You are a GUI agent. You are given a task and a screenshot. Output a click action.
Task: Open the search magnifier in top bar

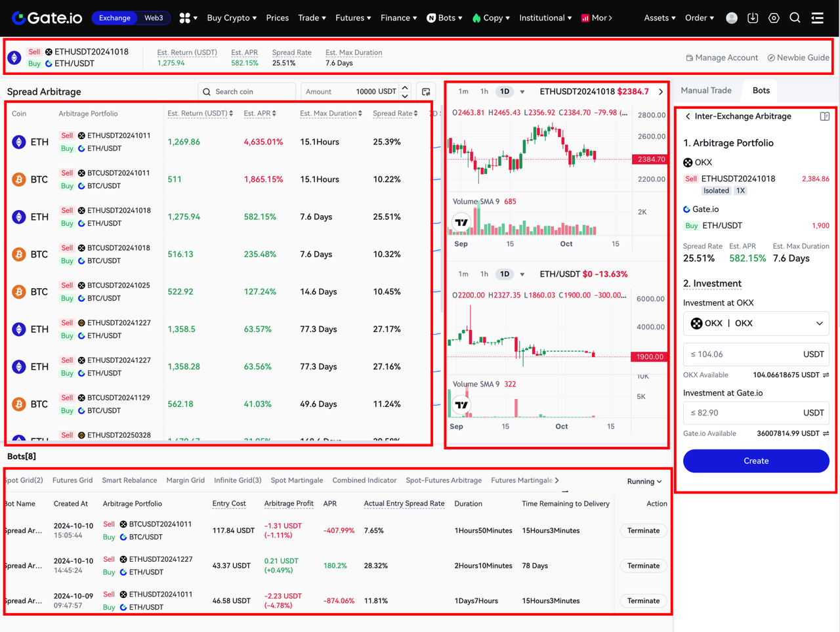[795, 18]
